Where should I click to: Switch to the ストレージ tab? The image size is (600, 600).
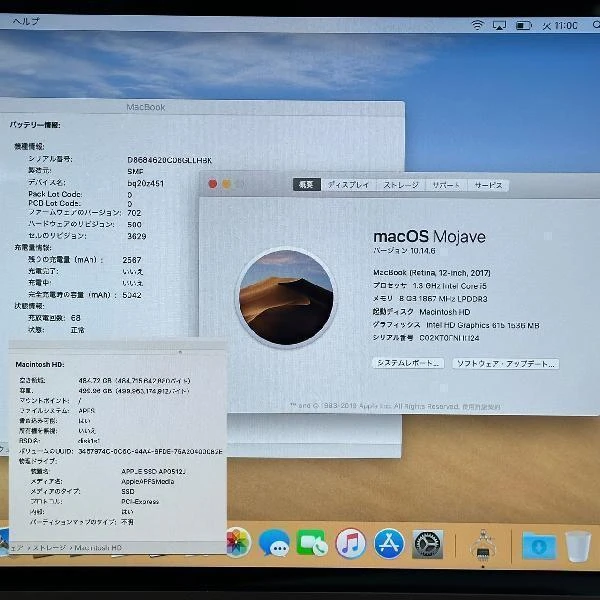click(401, 185)
